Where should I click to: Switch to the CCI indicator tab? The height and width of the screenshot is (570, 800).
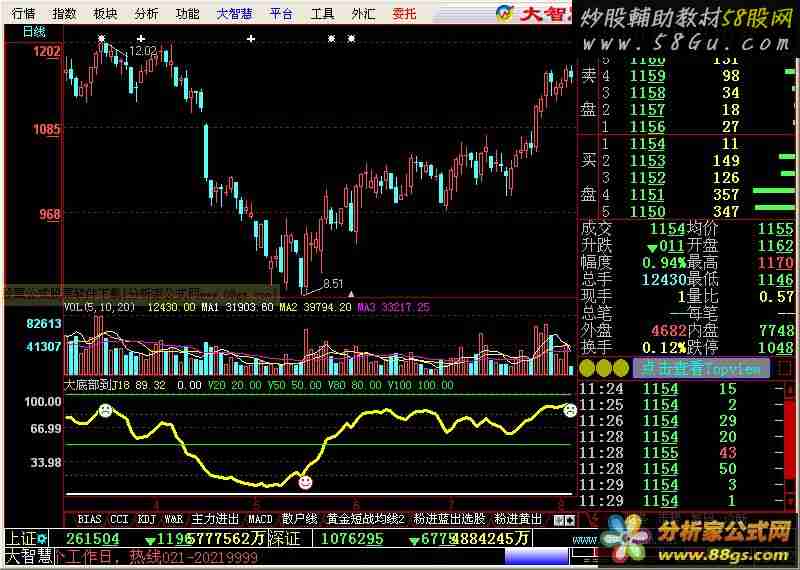(x=119, y=519)
